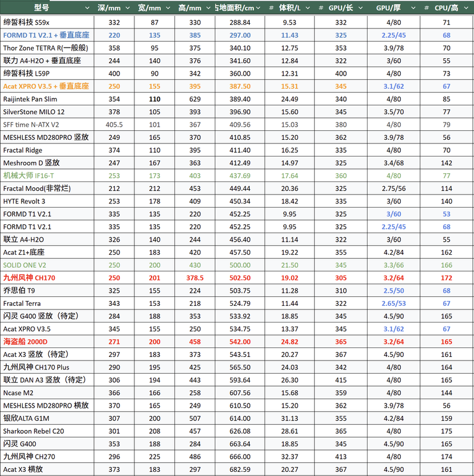Select the 海盗船 2000D cell

(x=47, y=342)
